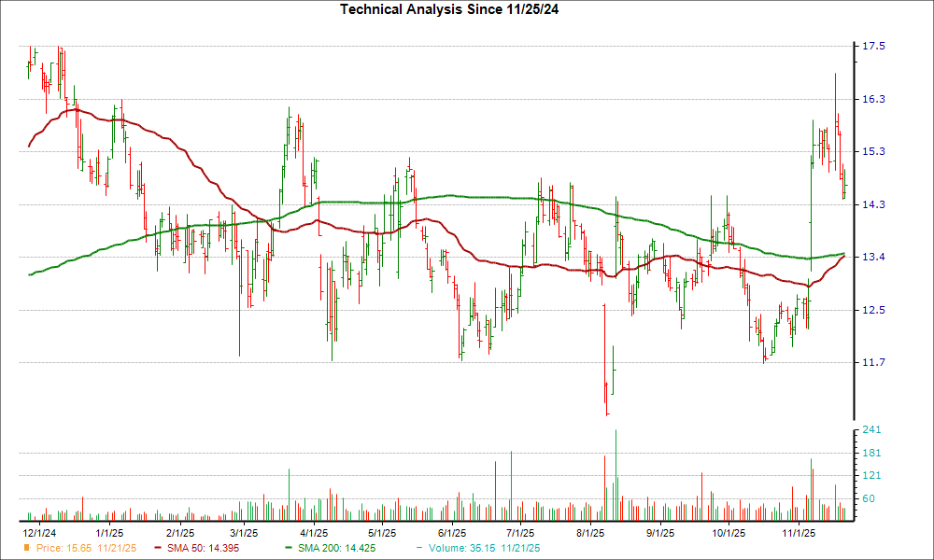Select the green SMA 200 legend marker

coord(289,549)
